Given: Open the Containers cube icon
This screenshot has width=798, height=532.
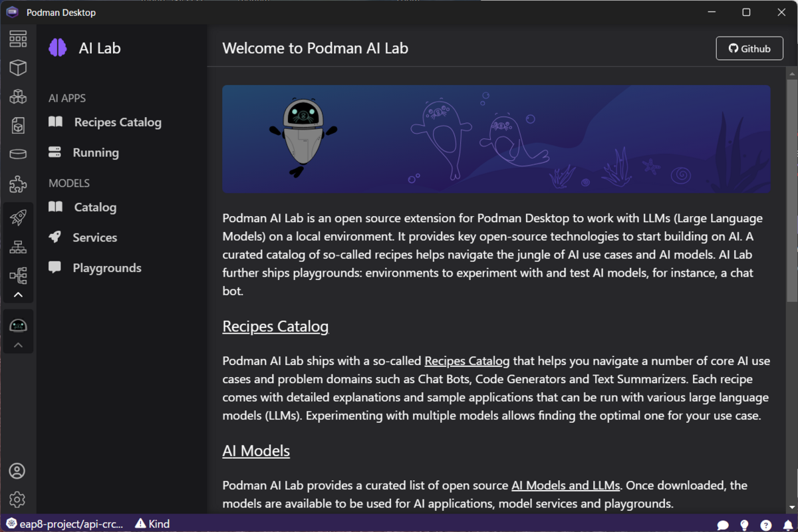Looking at the screenshot, I should coord(18,67).
